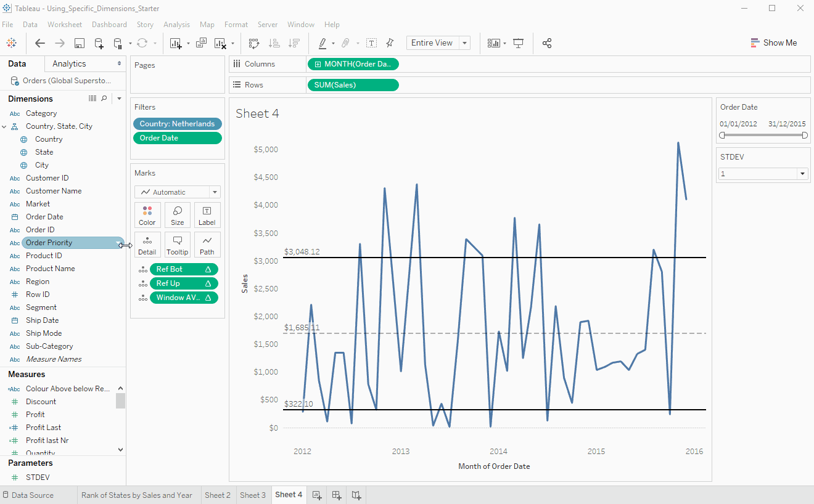
Task: Swap rows and columns using toolbar icon
Action: [x=254, y=43]
